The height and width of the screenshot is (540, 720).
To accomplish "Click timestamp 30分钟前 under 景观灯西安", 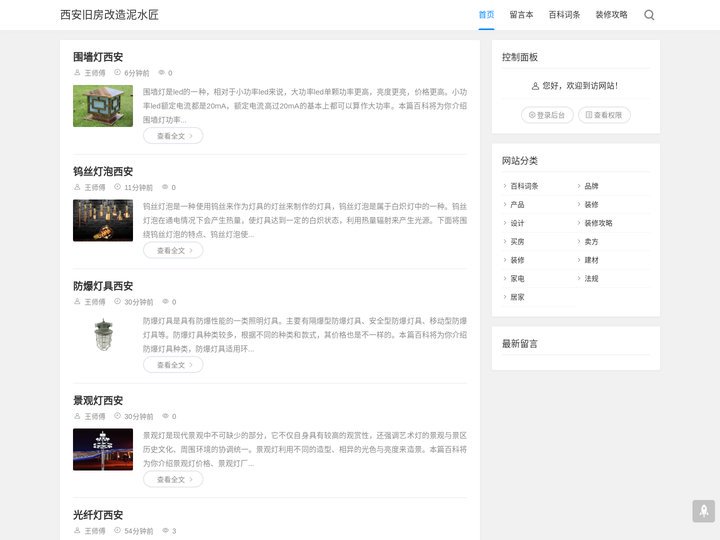I will click(139, 416).
